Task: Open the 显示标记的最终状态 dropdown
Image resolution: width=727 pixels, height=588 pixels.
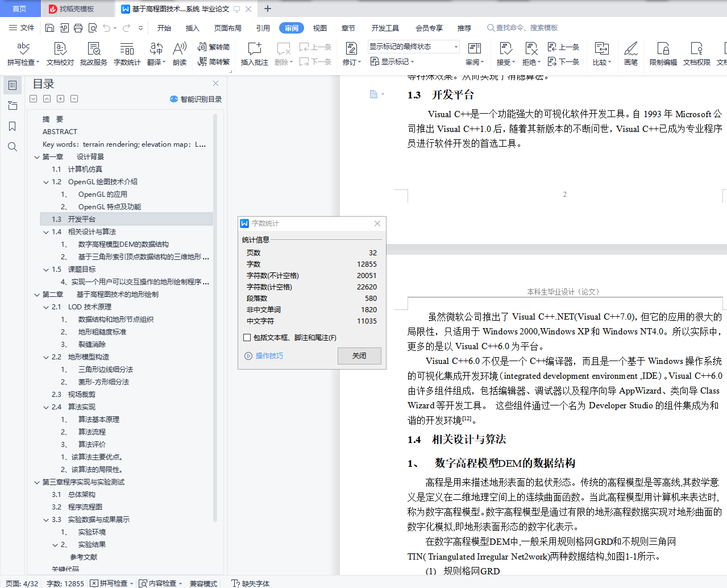Action: 413,47
